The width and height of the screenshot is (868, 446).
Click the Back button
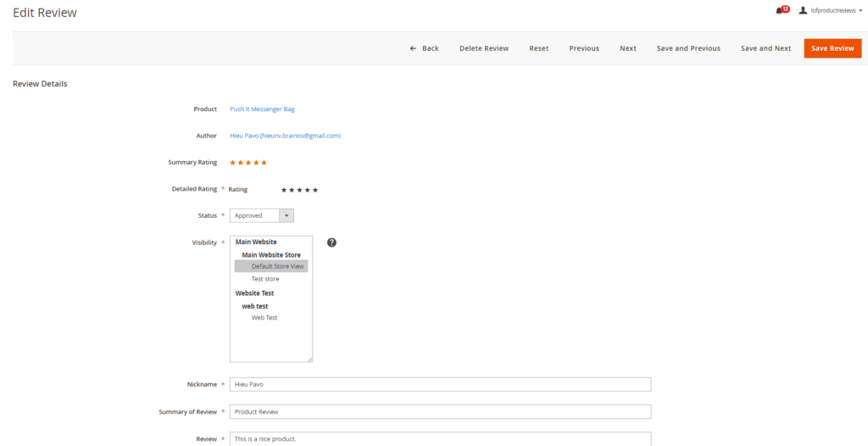coord(424,48)
